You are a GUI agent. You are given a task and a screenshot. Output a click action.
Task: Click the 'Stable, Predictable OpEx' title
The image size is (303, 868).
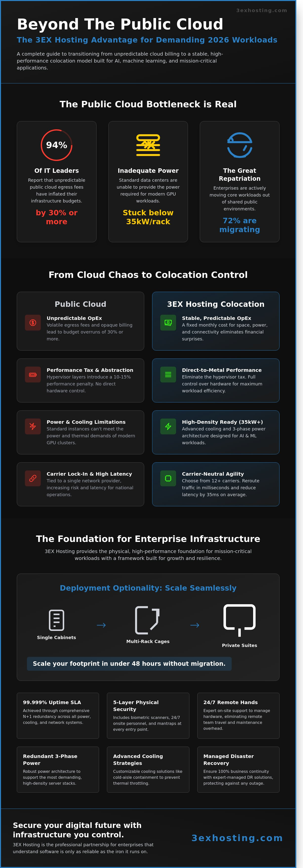click(x=217, y=318)
